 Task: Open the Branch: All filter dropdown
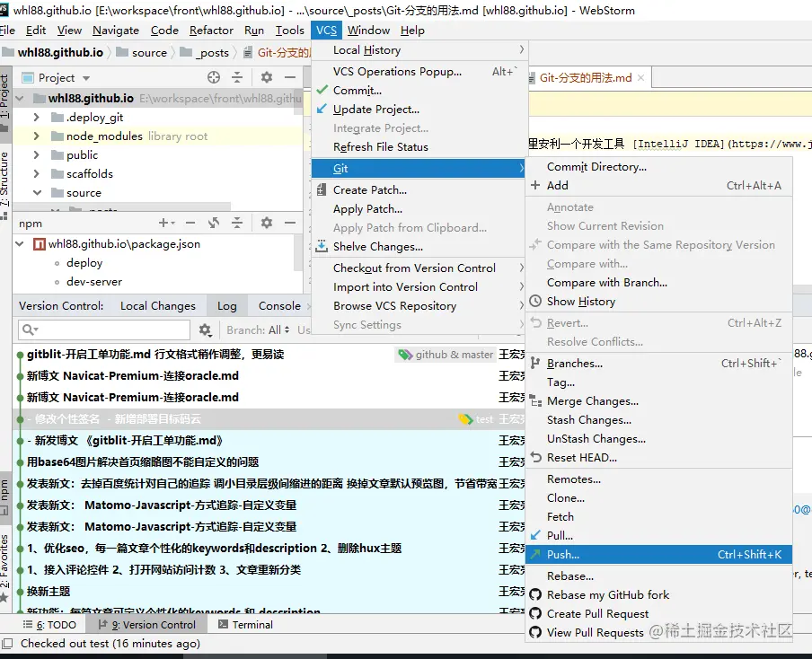pyautogui.click(x=258, y=329)
